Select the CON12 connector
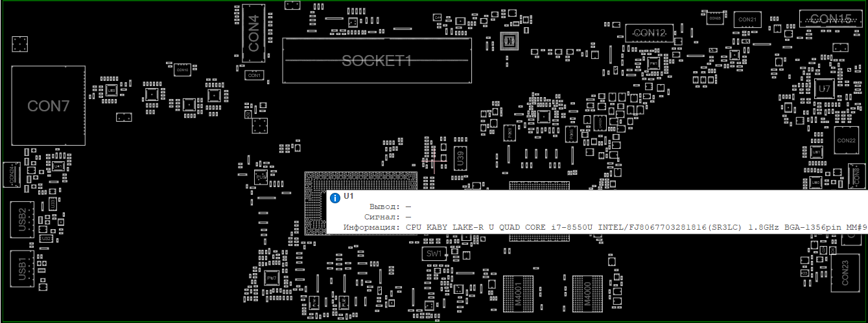The image size is (868, 323). pyautogui.click(x=650, y=32)
